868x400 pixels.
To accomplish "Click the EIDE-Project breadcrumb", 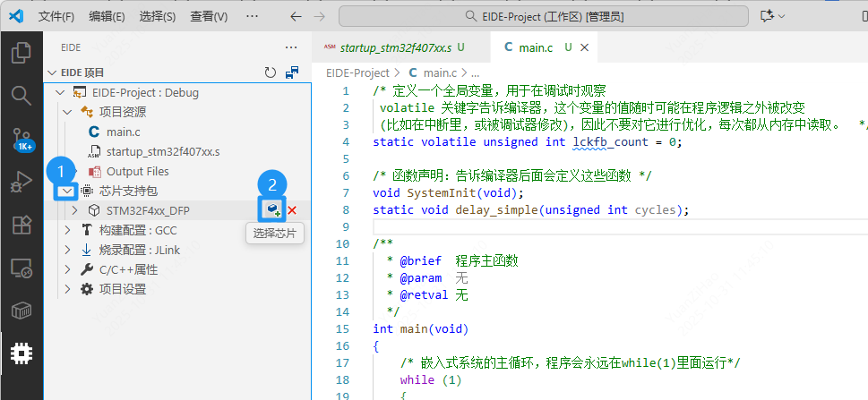I will pos(357,72).
